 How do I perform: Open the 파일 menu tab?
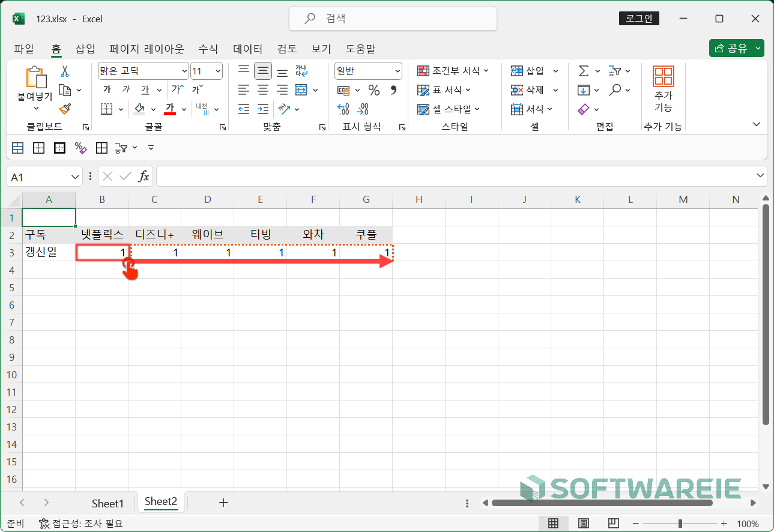click(24, 49)
